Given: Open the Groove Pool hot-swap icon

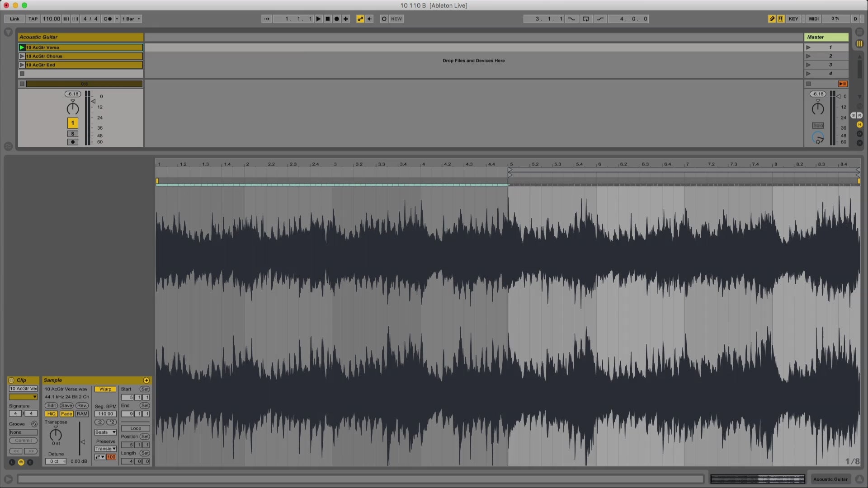Looking at the screenshot, I should click(x=34, y=424).
